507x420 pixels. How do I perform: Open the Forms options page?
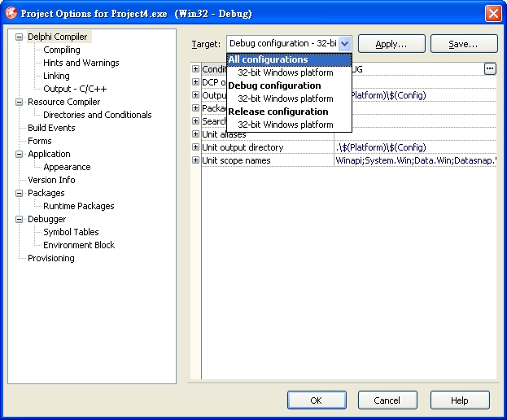click(x=40, y=141)
